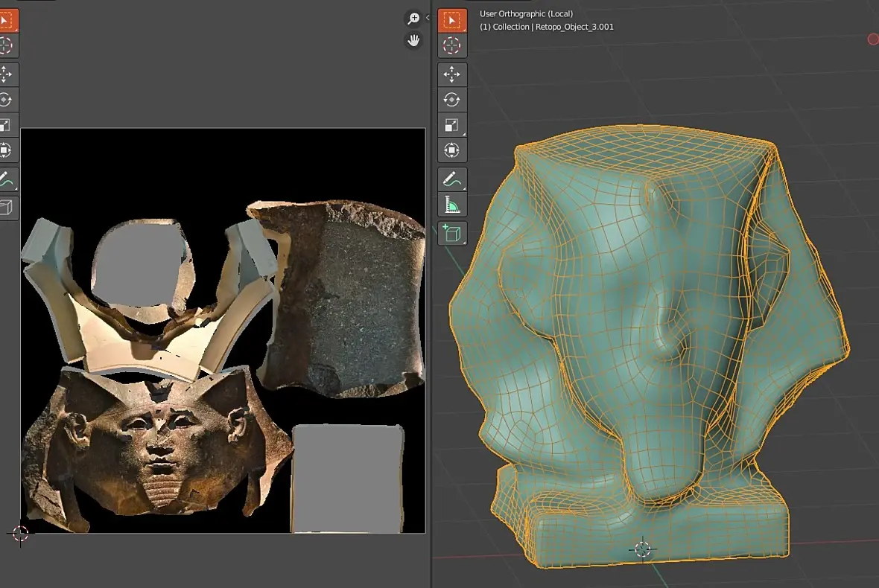
Task: Choose the Move tool in the UV editor toolbar
Action: [7, 74]
